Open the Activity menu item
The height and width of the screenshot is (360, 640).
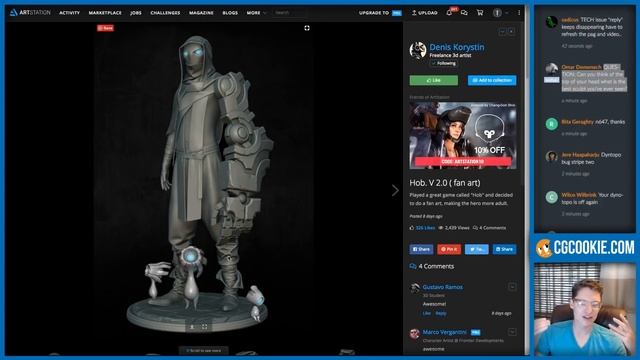(x=69, y=13)
